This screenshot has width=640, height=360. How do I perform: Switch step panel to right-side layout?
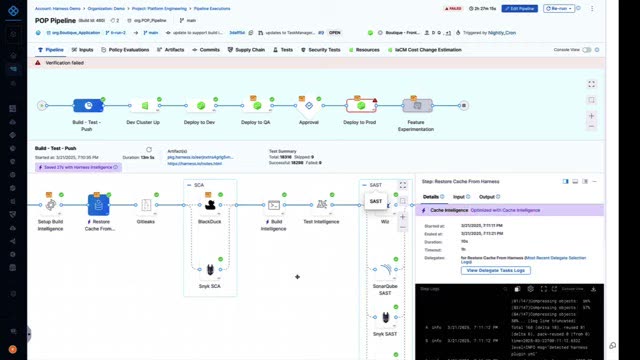[x=565, y=181]
